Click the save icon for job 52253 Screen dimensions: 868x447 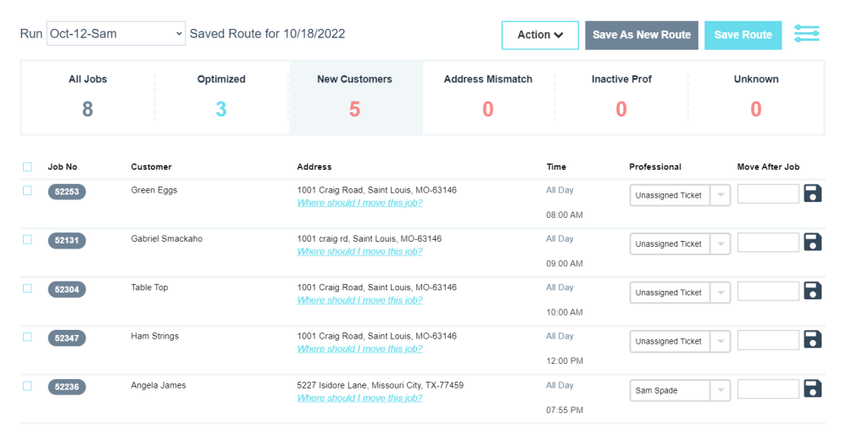tap(812, 193)
